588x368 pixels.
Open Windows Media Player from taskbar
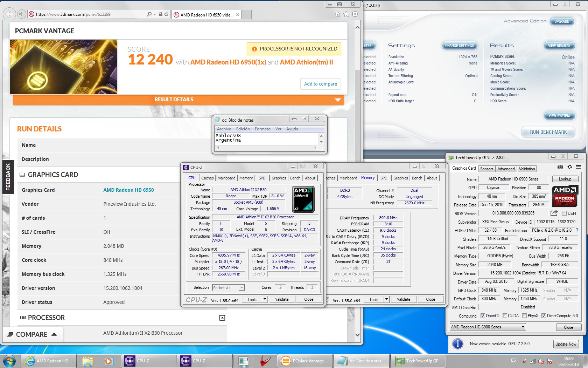click(x=108, y=361)
